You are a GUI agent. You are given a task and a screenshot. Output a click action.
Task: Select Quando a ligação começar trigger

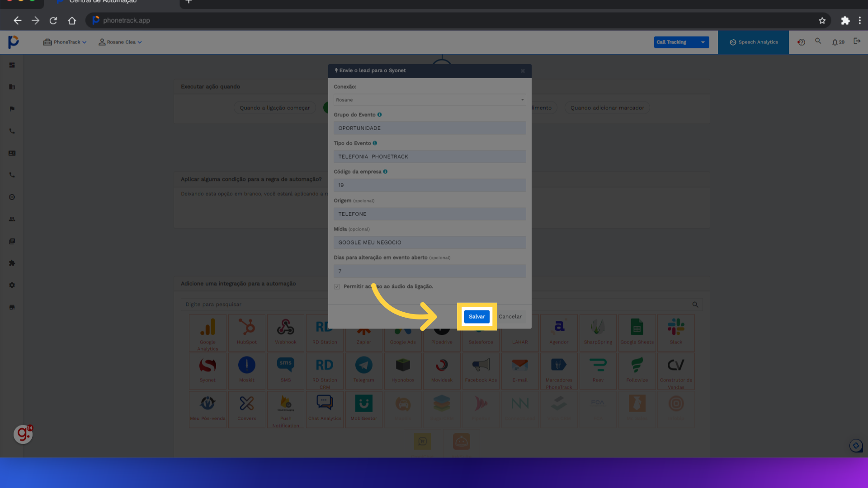click(275, 108)
